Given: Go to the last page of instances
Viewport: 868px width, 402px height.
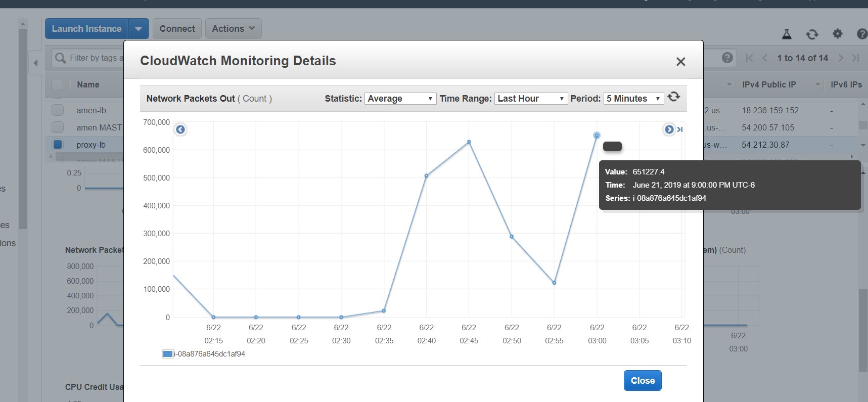Looking at the screenshot, I should click(x=855, y=58).
